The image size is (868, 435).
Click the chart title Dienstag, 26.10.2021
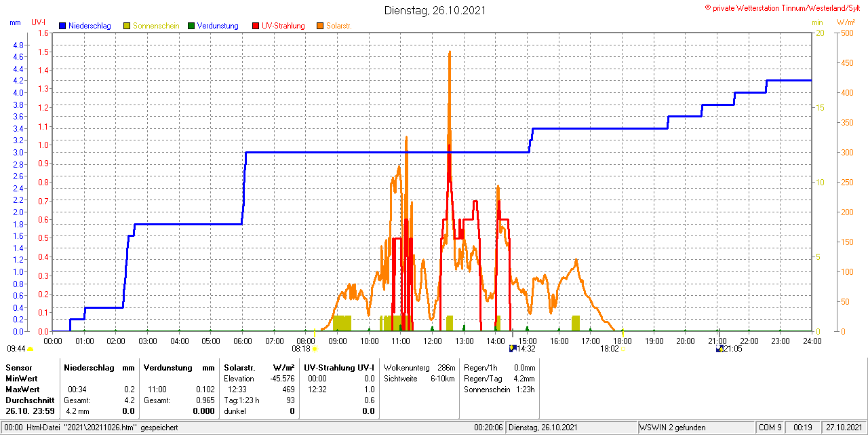click(435, 10)
